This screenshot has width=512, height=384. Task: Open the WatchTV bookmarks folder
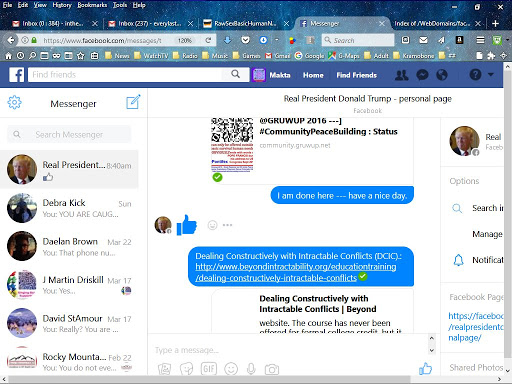[x=151, y=56]
